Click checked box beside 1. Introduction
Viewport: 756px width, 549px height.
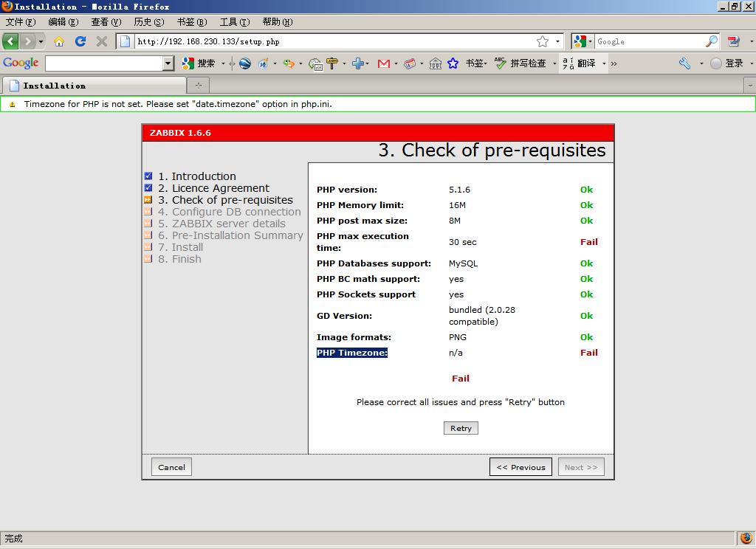tap(148, 176)
